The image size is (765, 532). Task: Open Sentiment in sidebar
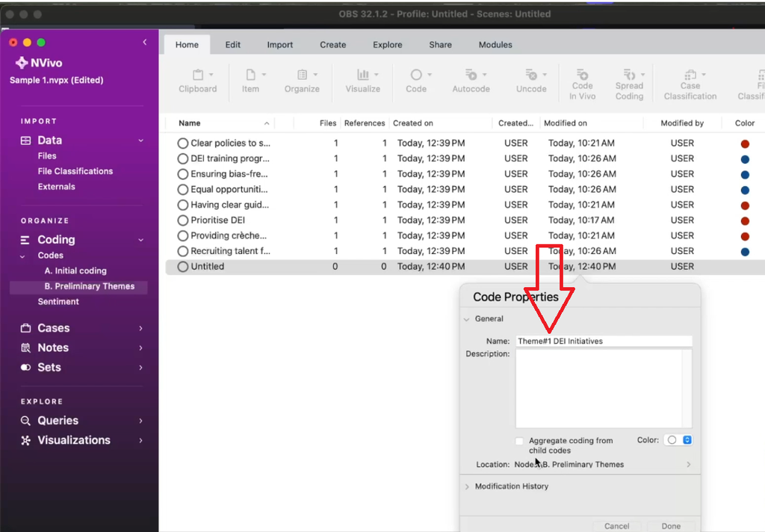pyautogui.click(x=58, y=302)
